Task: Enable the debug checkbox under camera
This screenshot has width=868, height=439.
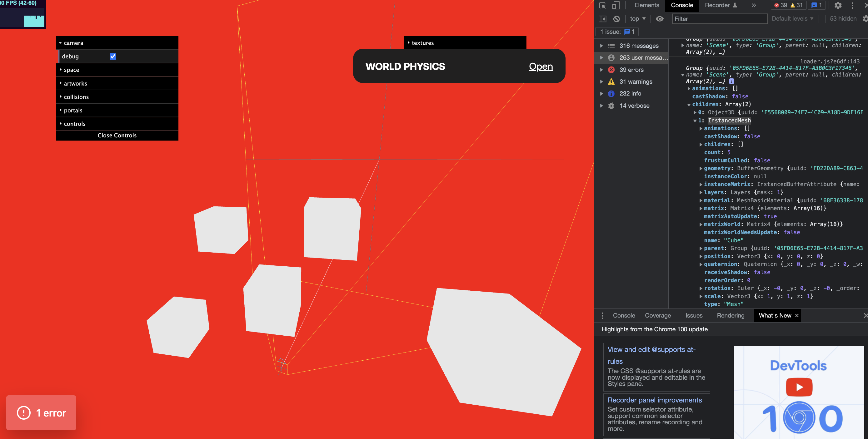Action: click(x=112, y=57)
